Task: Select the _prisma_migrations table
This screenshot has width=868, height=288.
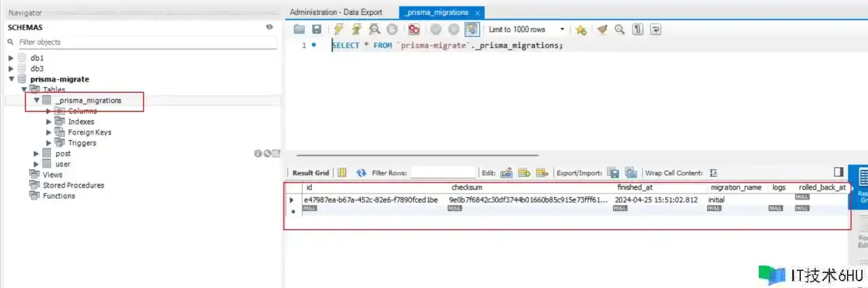Action: (89, 101)
